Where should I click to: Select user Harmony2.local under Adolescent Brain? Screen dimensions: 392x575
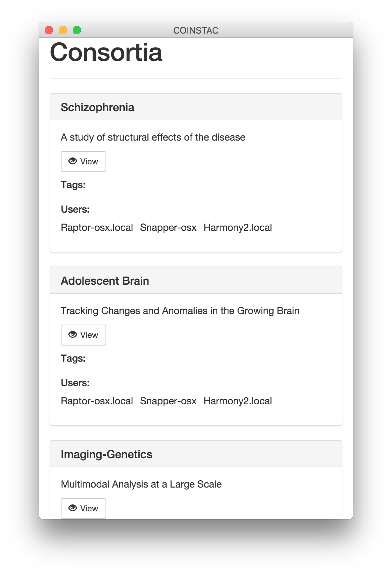[238, 401]
